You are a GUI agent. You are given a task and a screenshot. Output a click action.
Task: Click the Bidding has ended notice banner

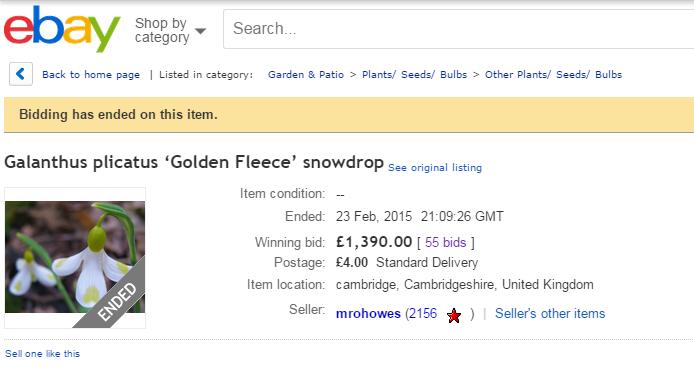click(349, 115)
